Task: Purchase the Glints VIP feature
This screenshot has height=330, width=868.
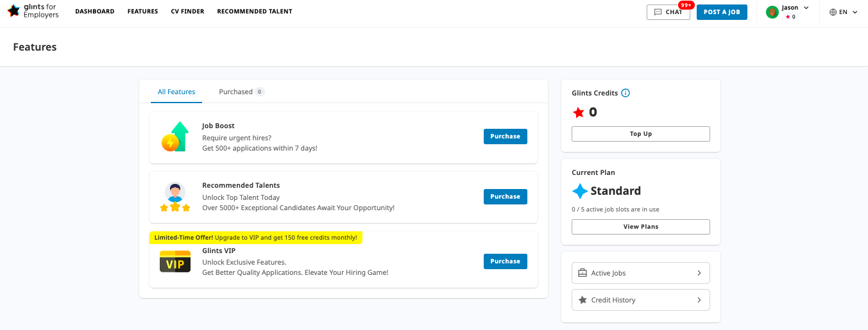Action: [x=506, y=261]
